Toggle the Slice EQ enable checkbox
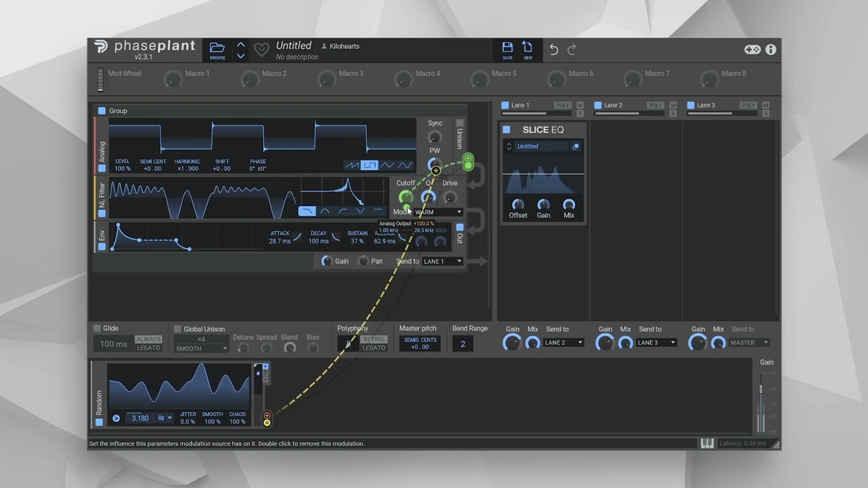The height and width of the screenshot is (488, 868). pos(507,129)
